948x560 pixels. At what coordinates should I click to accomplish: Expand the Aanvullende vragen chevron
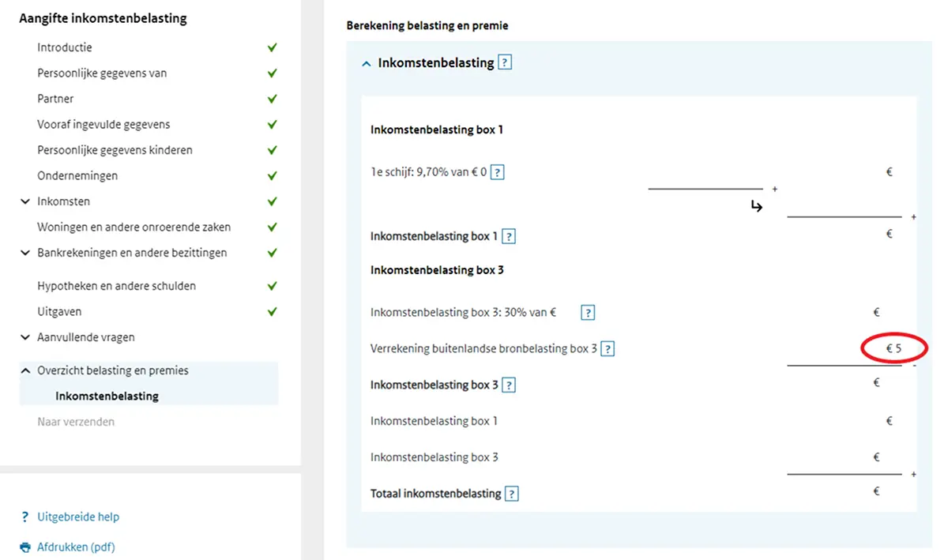coord(24,337)
